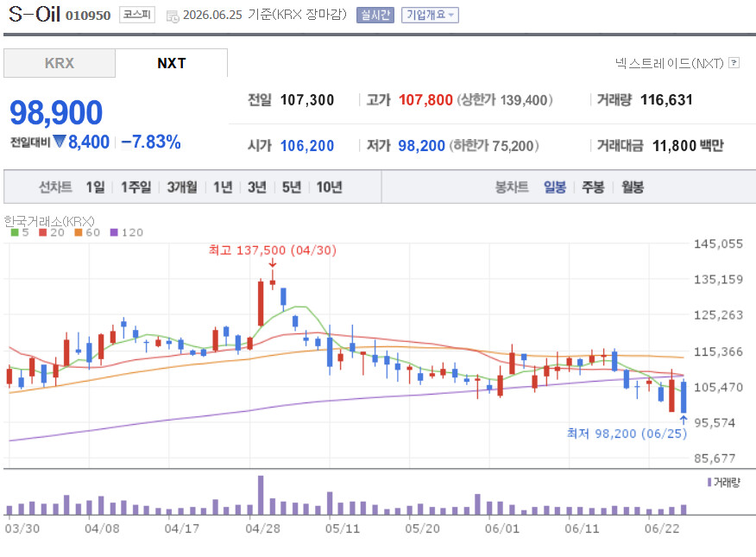
Task: Click the 고가 value 107,800
Action: [x=425, y=100]
